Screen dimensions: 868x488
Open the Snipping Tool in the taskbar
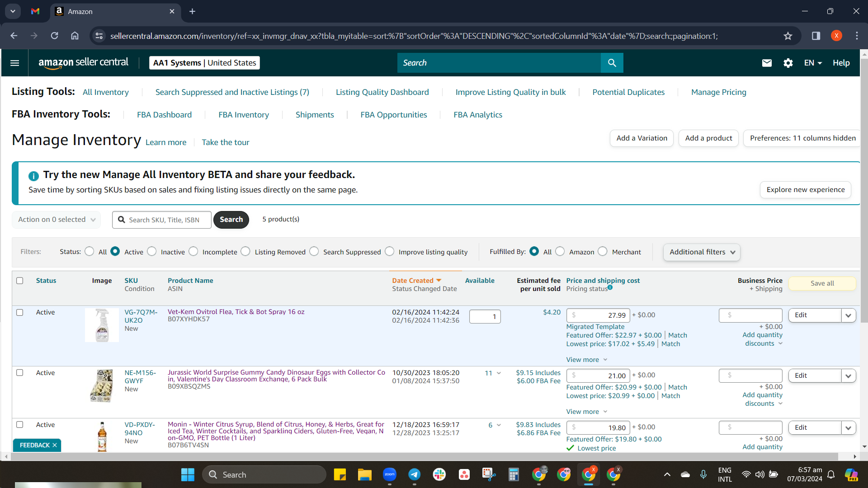pos(489,474)
